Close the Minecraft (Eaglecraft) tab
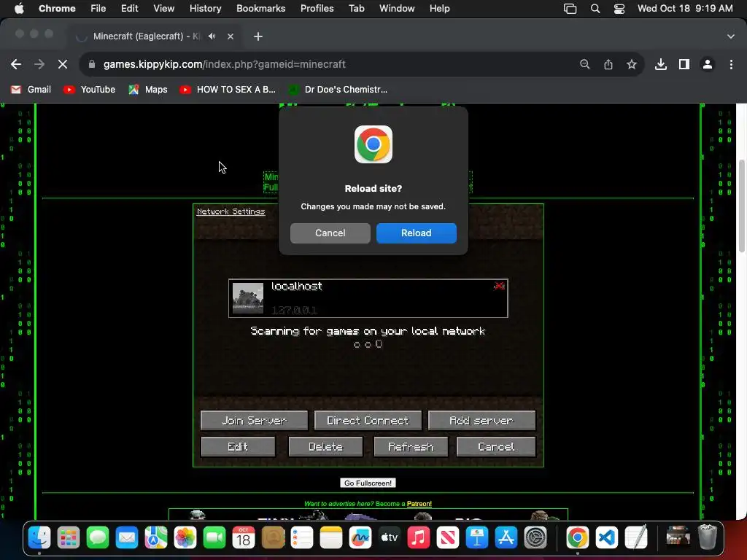 [x=231, y=36]
